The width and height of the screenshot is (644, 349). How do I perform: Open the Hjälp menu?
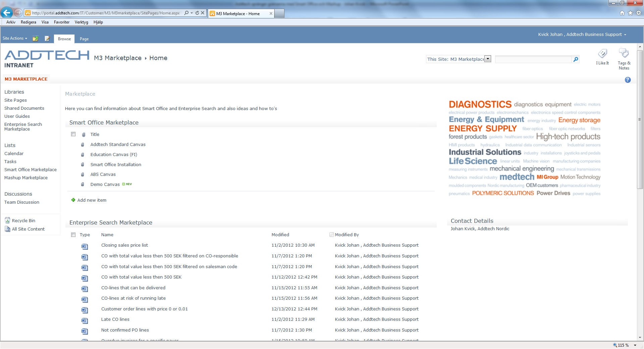click(x=98, y=22)
